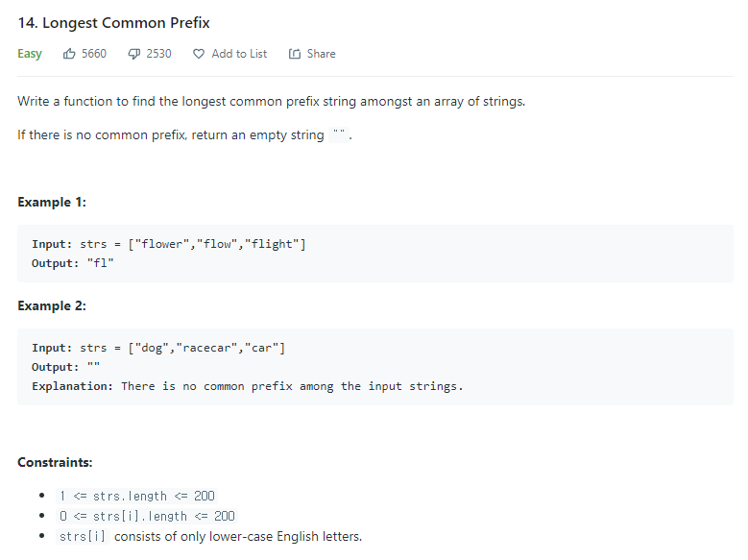Click the dog racecar car input line
Image resolution: width=748 pixels, height=560 pixels.
158,348
